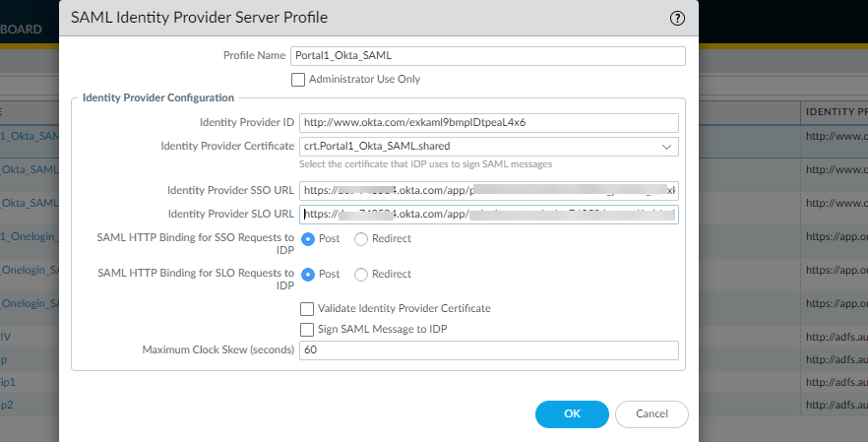Click the Maximum Clock Skew field

(489, 350)
